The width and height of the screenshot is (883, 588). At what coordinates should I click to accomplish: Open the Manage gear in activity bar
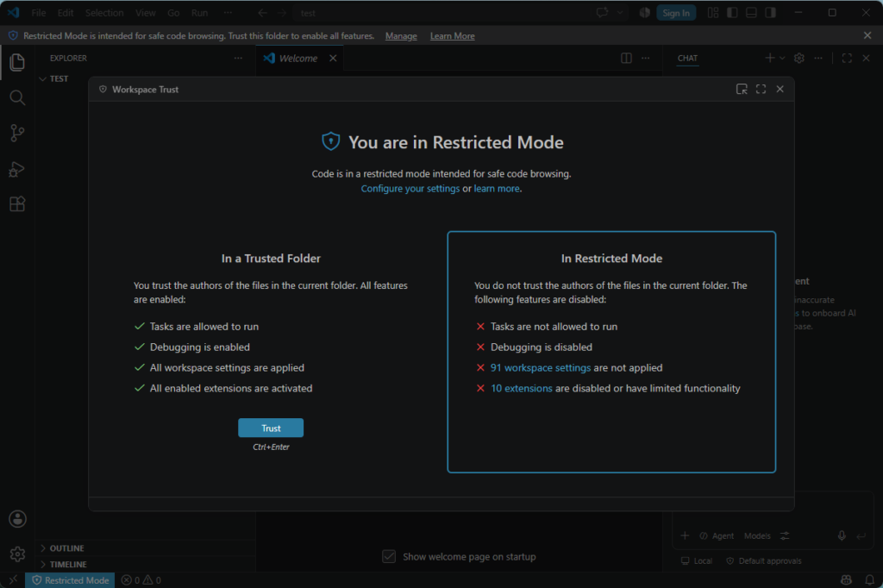(x=17, y=554)
